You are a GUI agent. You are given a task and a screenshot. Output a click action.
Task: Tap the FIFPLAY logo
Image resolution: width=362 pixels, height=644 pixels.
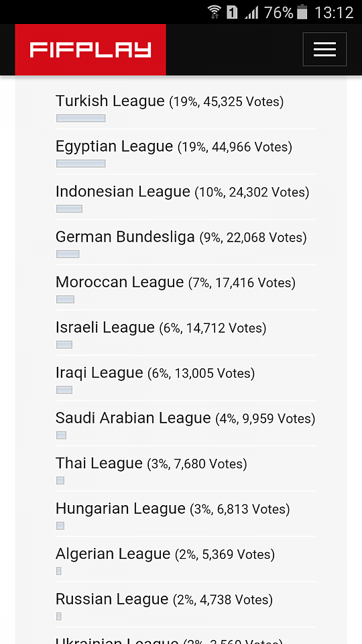(x=90, y=50)
